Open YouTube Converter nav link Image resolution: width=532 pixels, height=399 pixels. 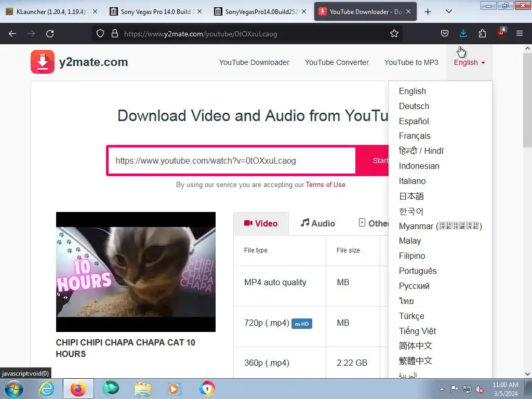pos(337,62)
